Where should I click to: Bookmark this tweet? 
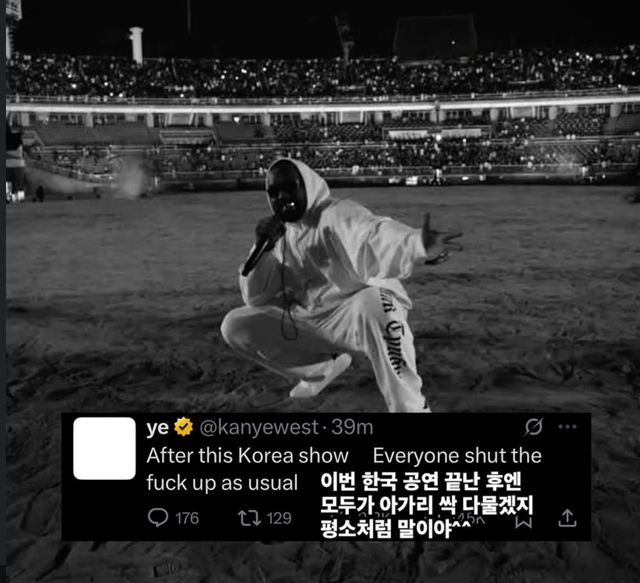coord(523,521)
